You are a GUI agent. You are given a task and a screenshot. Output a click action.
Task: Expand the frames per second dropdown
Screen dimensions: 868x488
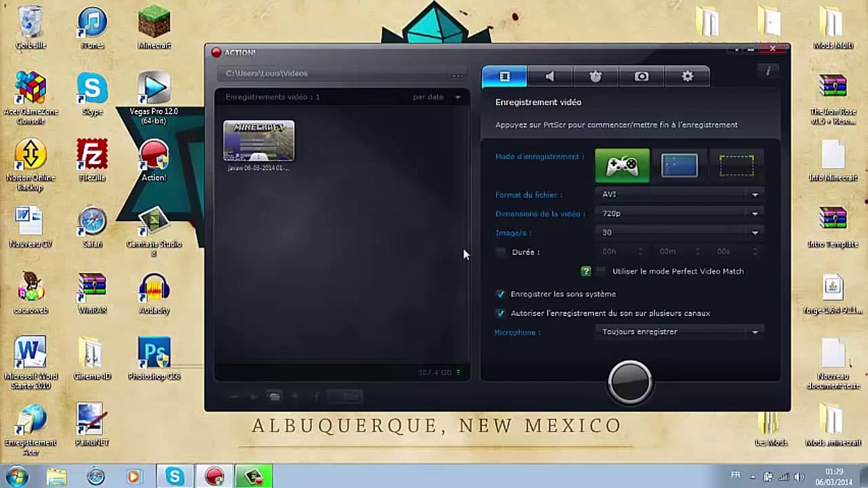click(x=680, y=232)
